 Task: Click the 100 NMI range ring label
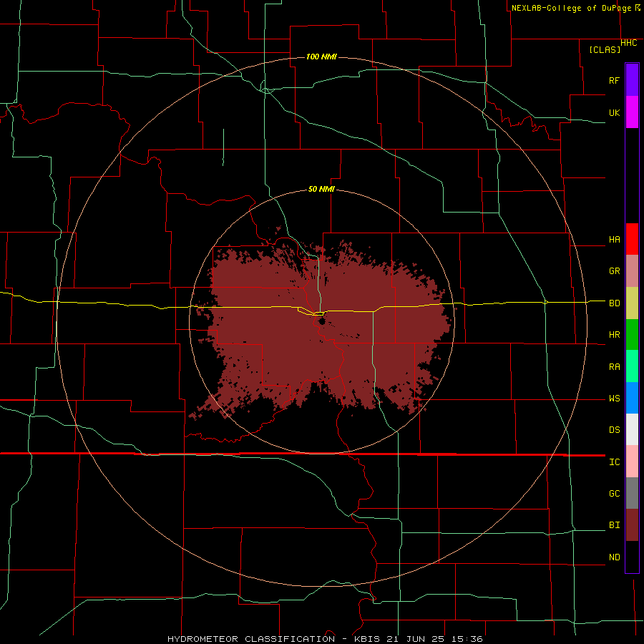[321, 57]
